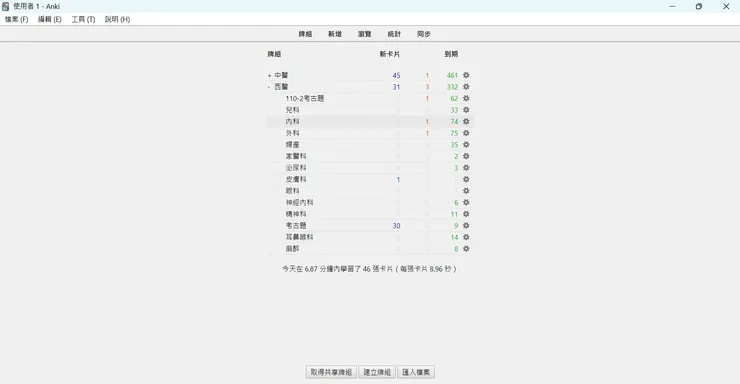740x384 pixels.
Task: Open gear menu for 110-2考古題 deck
Action: tap(466, 99)
